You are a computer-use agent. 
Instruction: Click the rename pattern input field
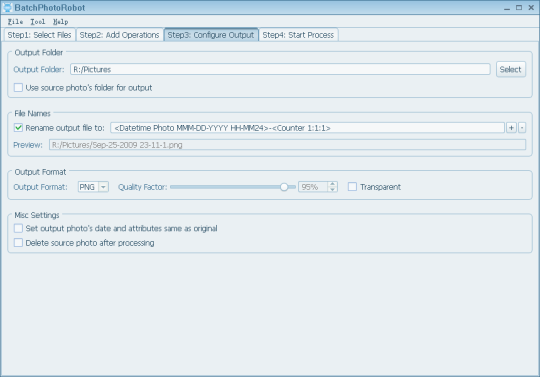point(307,128)
